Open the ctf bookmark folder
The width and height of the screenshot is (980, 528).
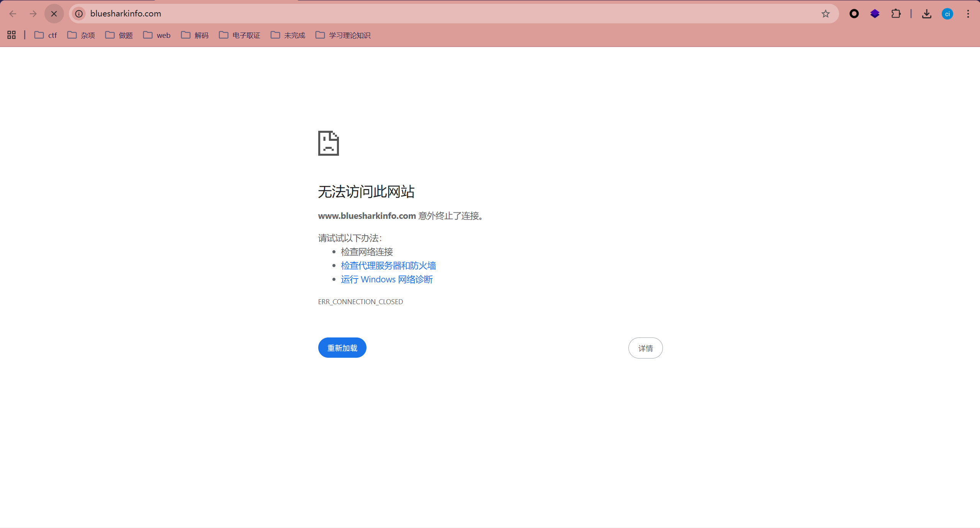click(46, 35)
